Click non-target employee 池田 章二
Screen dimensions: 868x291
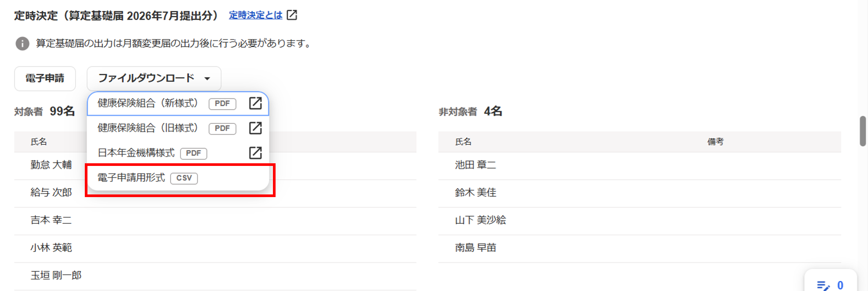(x=476, y=165)
